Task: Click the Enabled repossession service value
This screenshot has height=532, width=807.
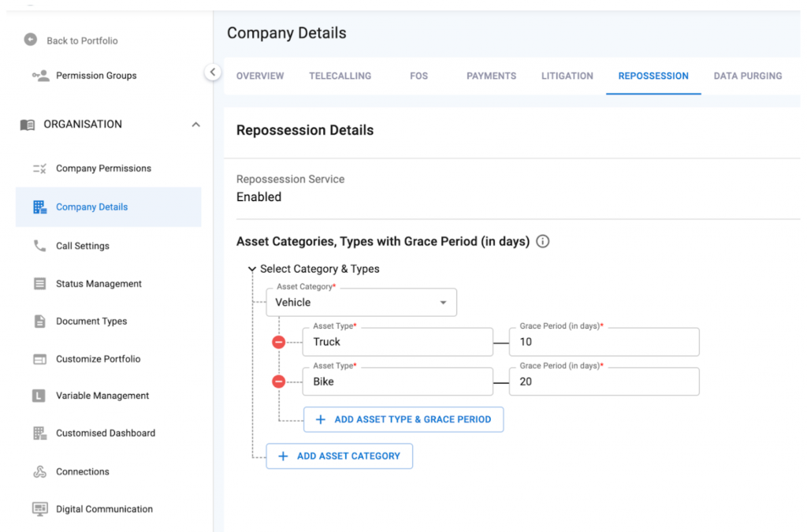Action: tap(258, 197)
